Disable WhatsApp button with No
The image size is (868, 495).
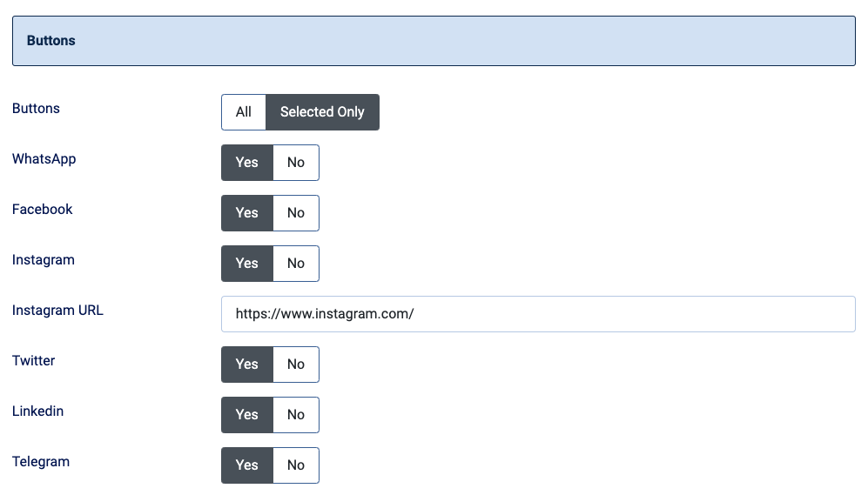click(x=296, y=163)
